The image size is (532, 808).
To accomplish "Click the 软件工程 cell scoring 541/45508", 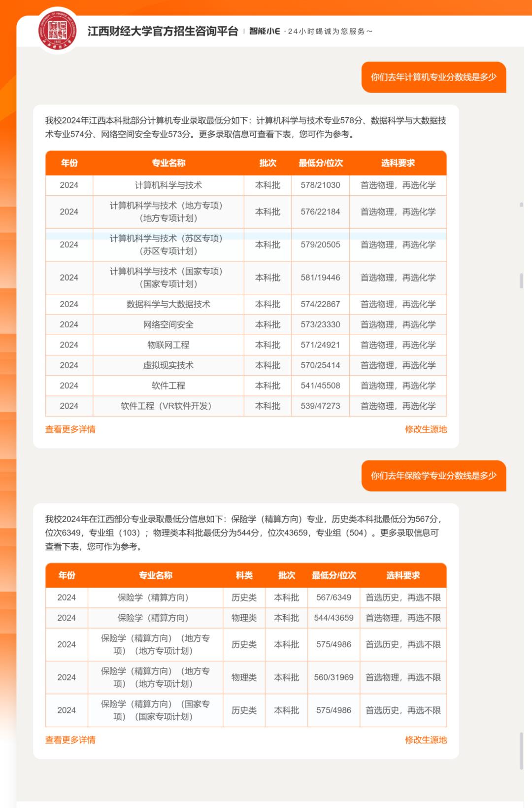I will [168, 386].
